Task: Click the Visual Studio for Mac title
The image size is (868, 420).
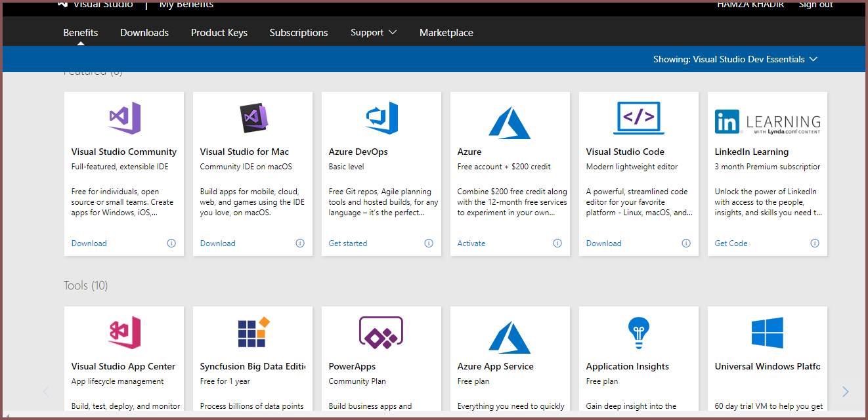Action: 244,152
